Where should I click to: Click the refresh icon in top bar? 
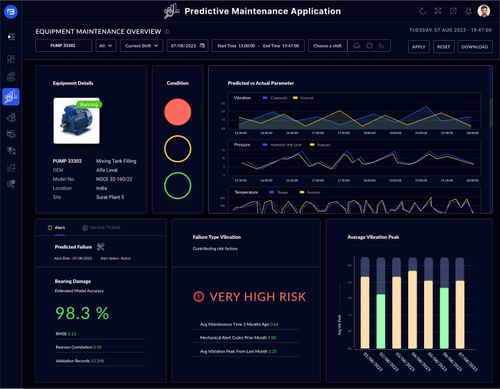(x=423, y=11)
